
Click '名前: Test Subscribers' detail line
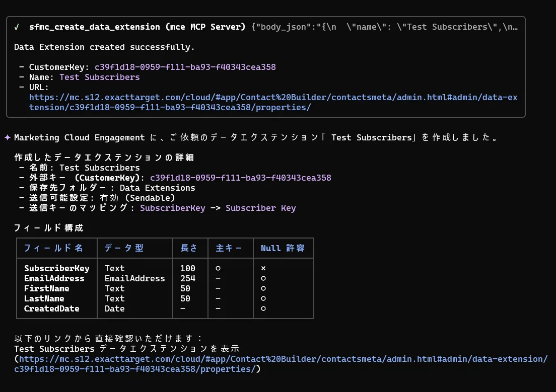coord(85,168)
